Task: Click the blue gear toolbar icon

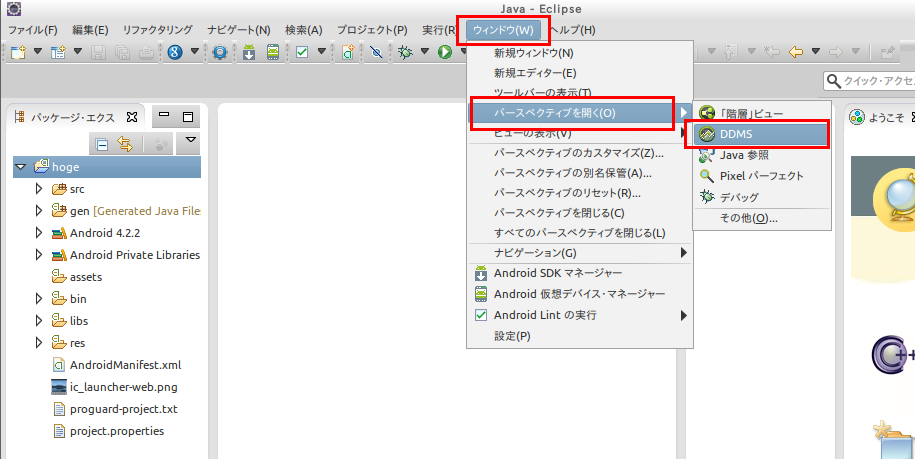Action: (219, 52)
